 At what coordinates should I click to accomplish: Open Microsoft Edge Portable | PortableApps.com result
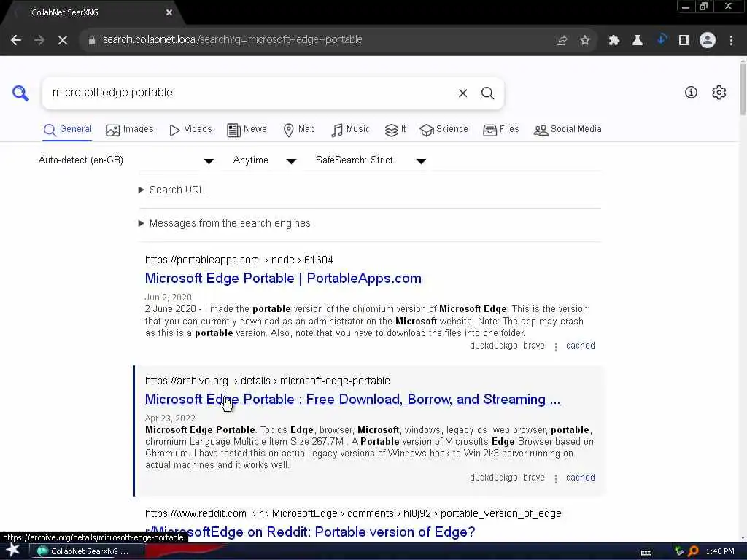(x=283, y=279)
